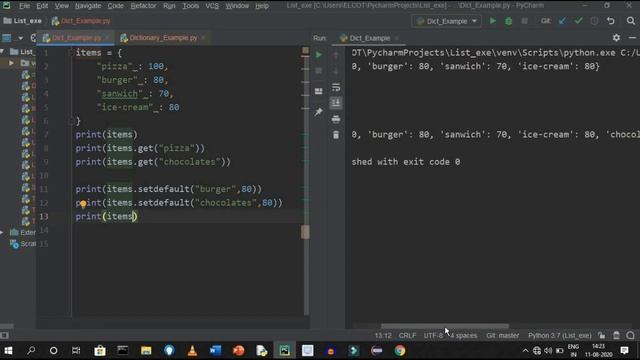Viewport: 640px width, 360px height.
Task: Toggle read-only lock icon in status bar
Action: coord(602,336)
